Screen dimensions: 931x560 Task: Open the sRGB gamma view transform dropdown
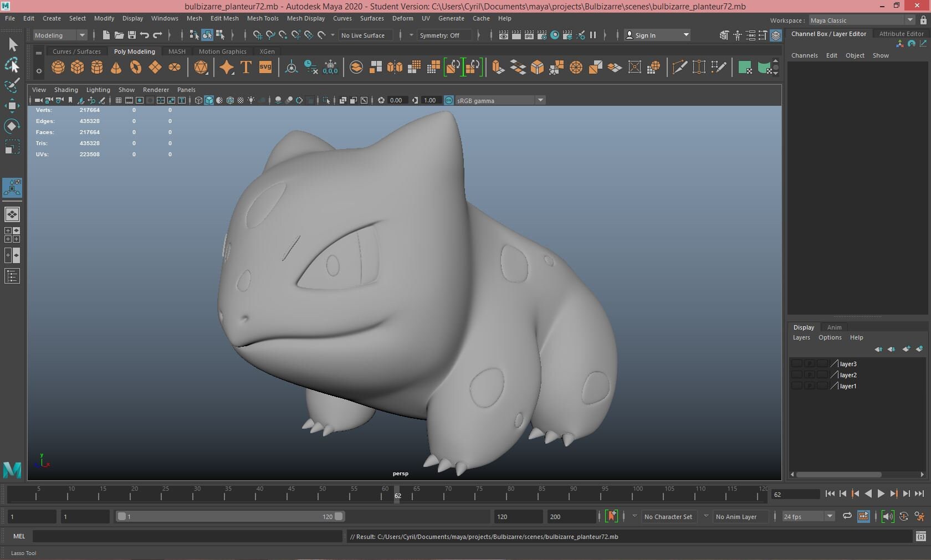coord(500,100)
